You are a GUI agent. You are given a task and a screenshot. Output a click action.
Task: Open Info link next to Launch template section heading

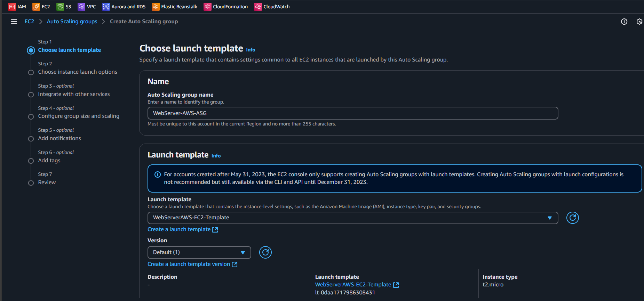(216, 156)
